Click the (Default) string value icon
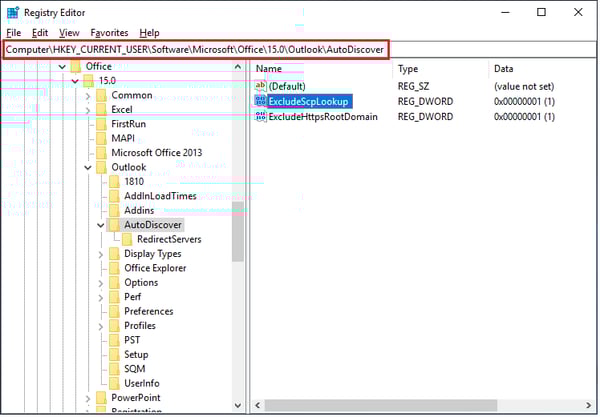This screenshot has height=417, width=600. pyautogui.click(x=261, y=86)
